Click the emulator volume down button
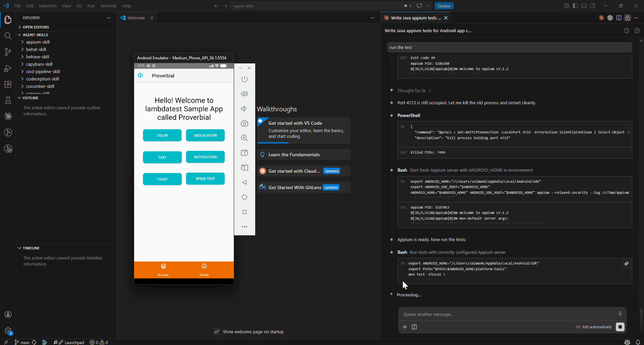Viewport: 644px width, 345px height. (x=245, y=109)
